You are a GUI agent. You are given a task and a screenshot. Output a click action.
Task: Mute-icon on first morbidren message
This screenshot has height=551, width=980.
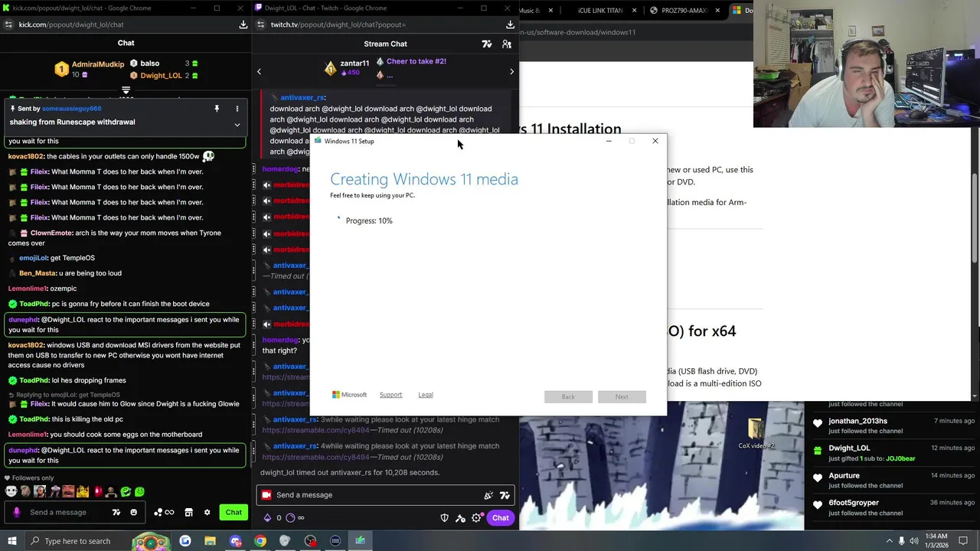(x=266, y=184)
